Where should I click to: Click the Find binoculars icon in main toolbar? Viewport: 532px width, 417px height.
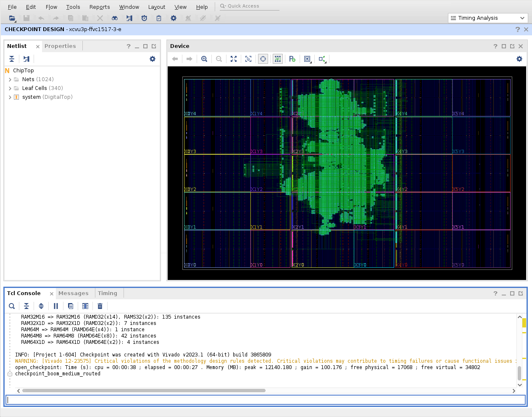[x=115, y=18]
